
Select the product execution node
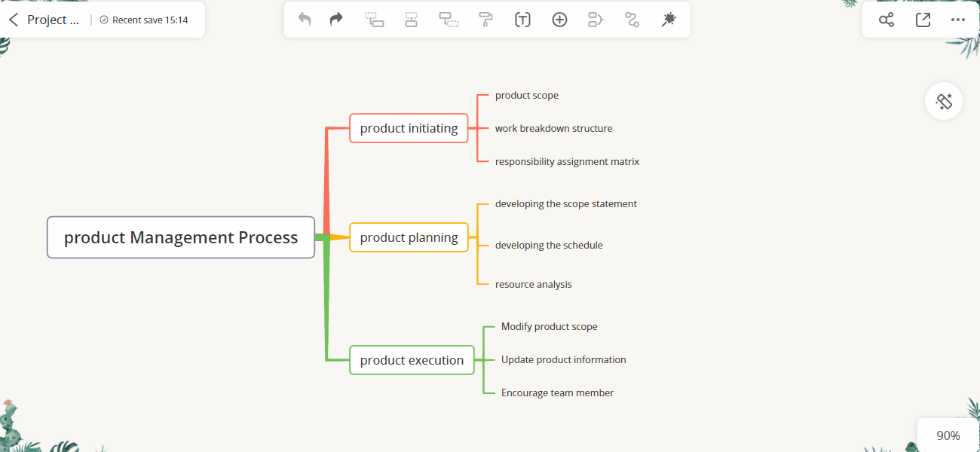[412, 360]
